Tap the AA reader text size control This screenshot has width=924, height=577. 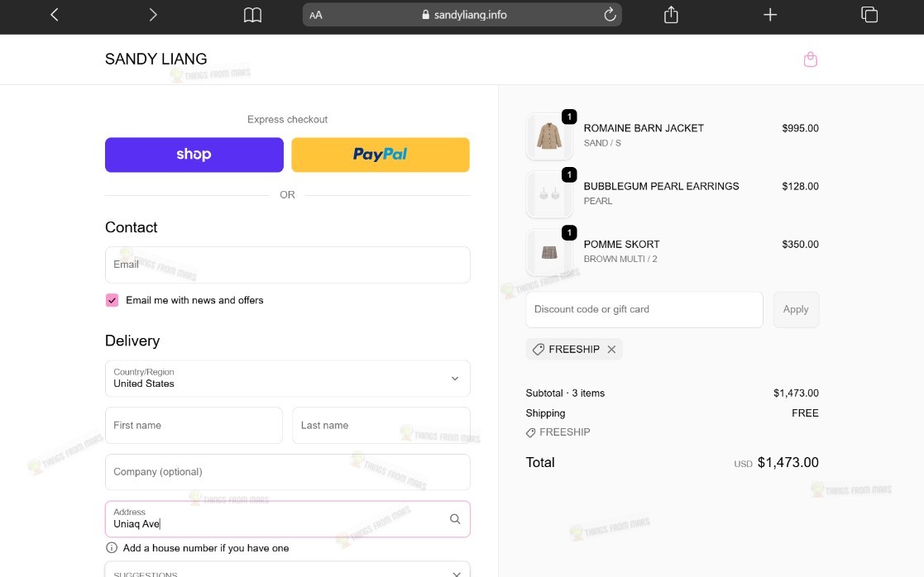[316, 16]
